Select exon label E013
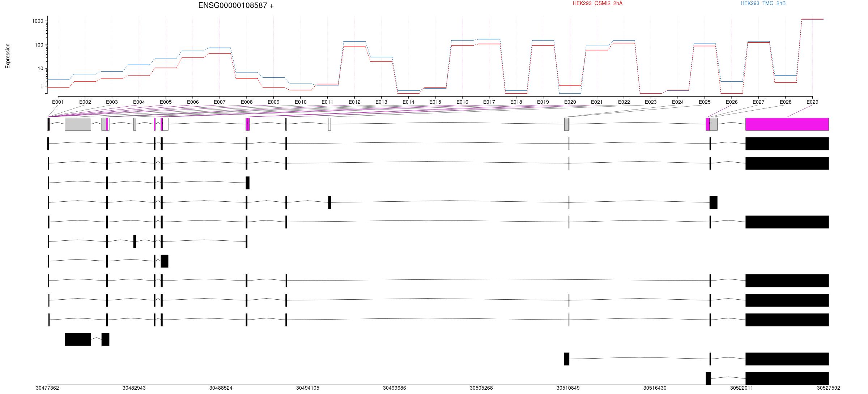This screenshot has height=394, width=868. [x=381, y=102]
